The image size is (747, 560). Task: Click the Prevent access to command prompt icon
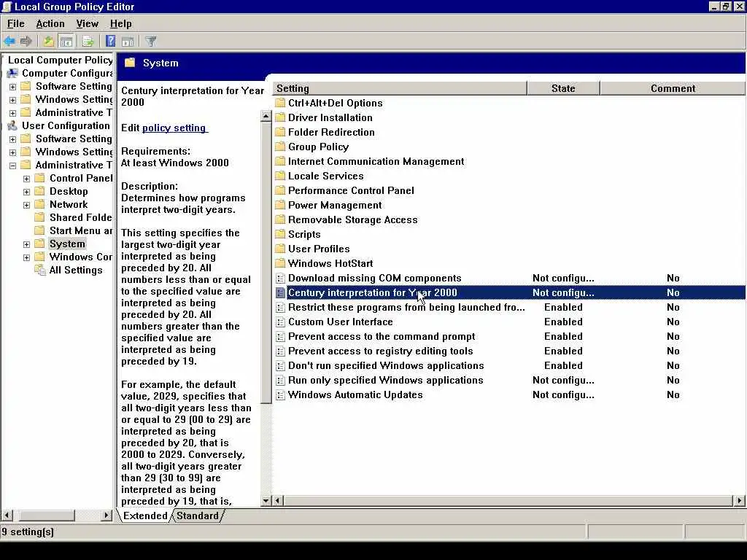(281, 337)
